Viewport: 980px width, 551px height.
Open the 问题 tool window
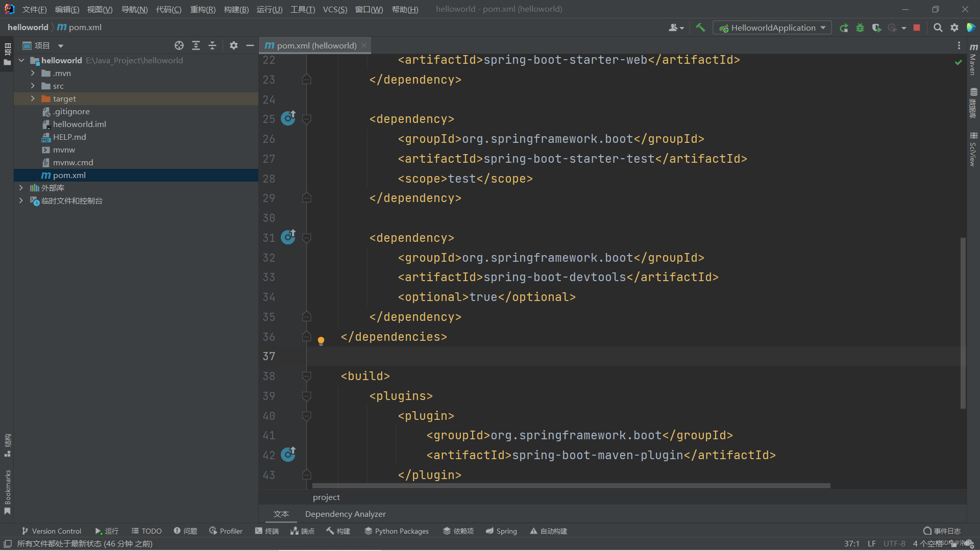tap(185, 531)
